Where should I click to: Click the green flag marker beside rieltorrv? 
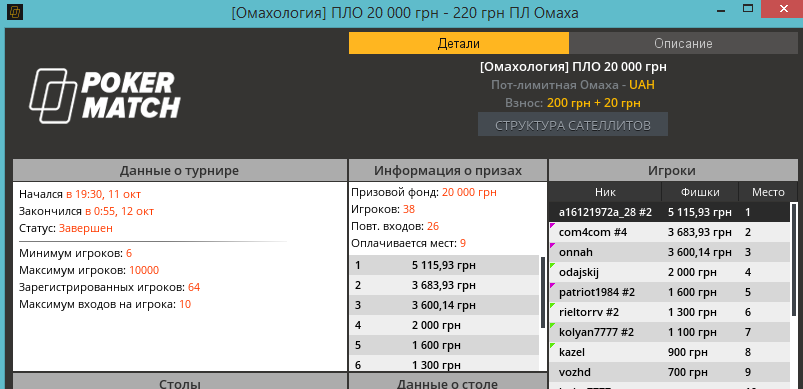pyautogui.click(x=552, y=305)
